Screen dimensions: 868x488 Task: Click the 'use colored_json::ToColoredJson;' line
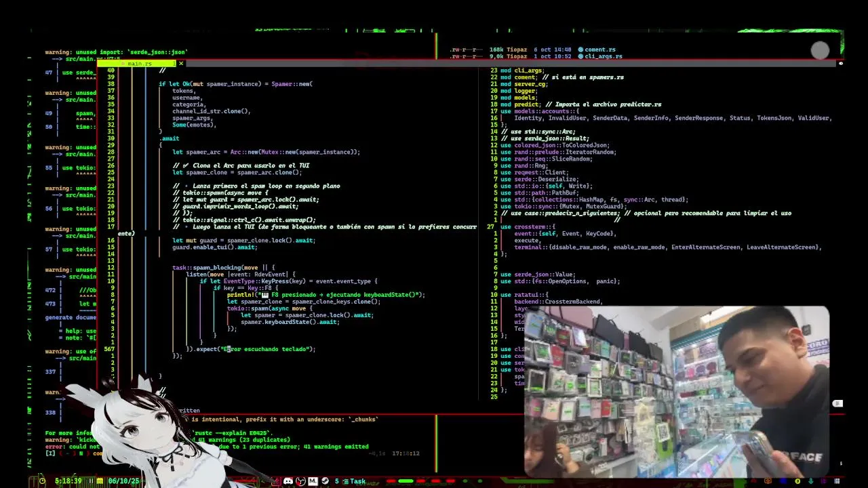[555, 145]
